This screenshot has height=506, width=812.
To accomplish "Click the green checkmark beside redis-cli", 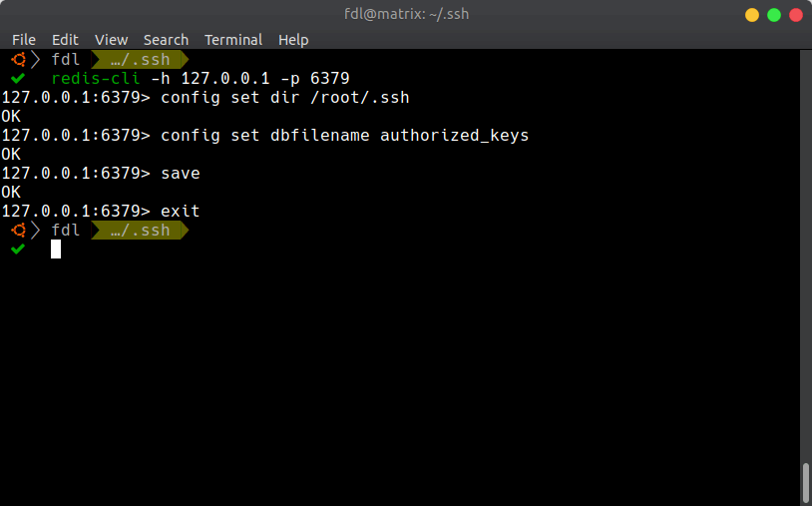I will [x=18, y=78].
